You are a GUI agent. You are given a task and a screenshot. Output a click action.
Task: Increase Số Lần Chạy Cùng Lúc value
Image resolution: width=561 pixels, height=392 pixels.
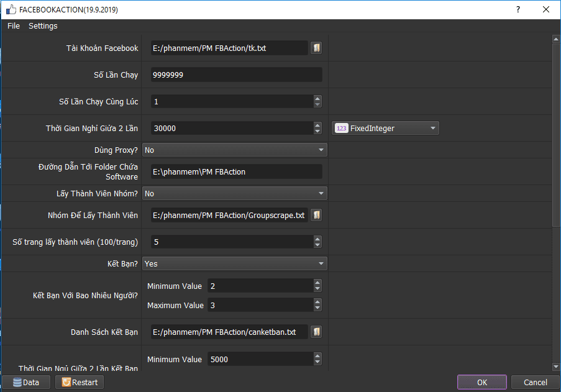coord(317,98)
